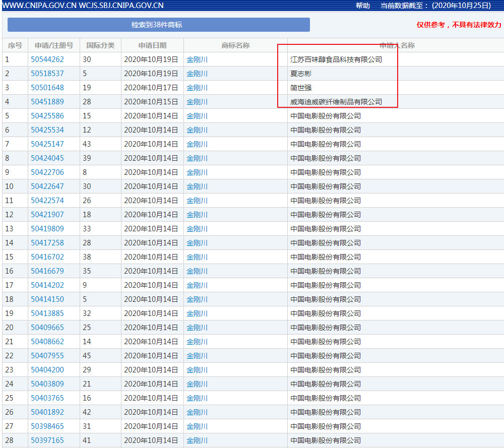Screen dimensions: 504x448
Task: Open registration number 50397165
Action: click(x=47, y=440)
